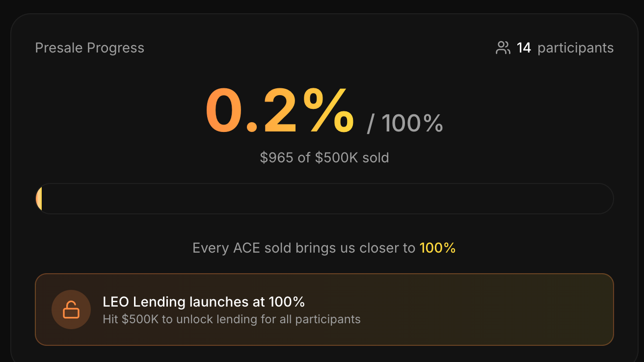Click the Presale Progress heading
This screenshot has width=644, height=362.
click(90, 48)
